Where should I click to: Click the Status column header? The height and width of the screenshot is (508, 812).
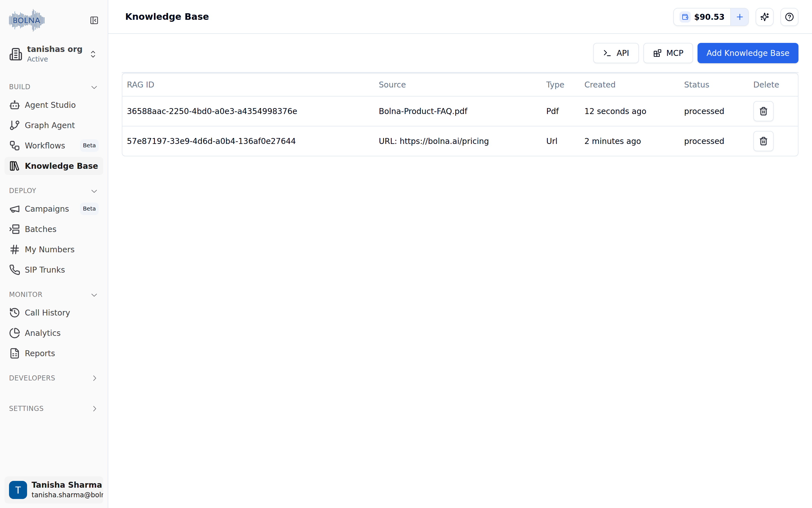pos(697,85)
